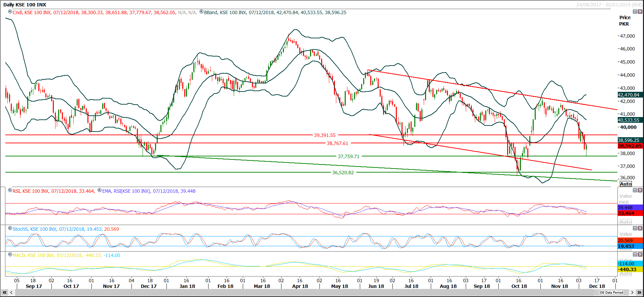
Task: Click the 45,000 price axis label
Action: tap(628, 62)
